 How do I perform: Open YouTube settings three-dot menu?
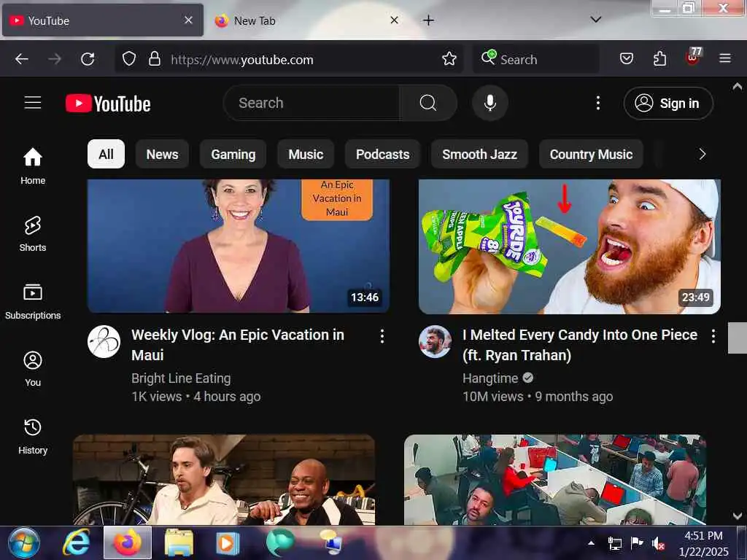[598, 103]
